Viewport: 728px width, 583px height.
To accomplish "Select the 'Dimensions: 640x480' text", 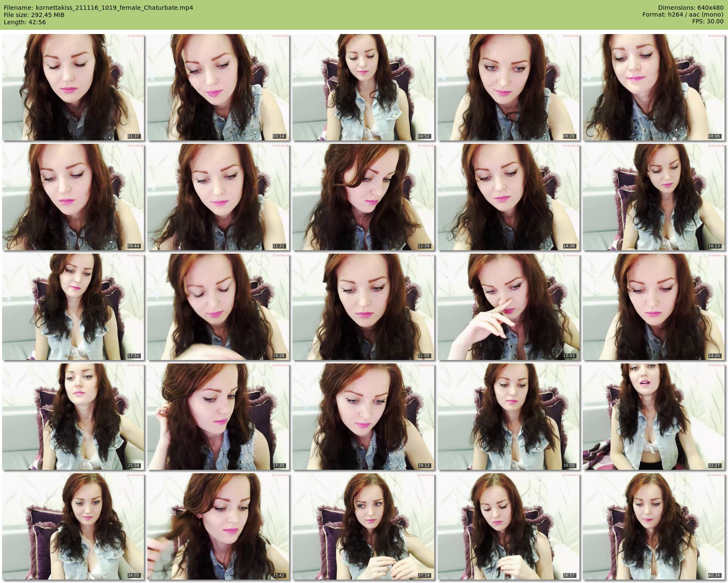I will tap(691, 8).
